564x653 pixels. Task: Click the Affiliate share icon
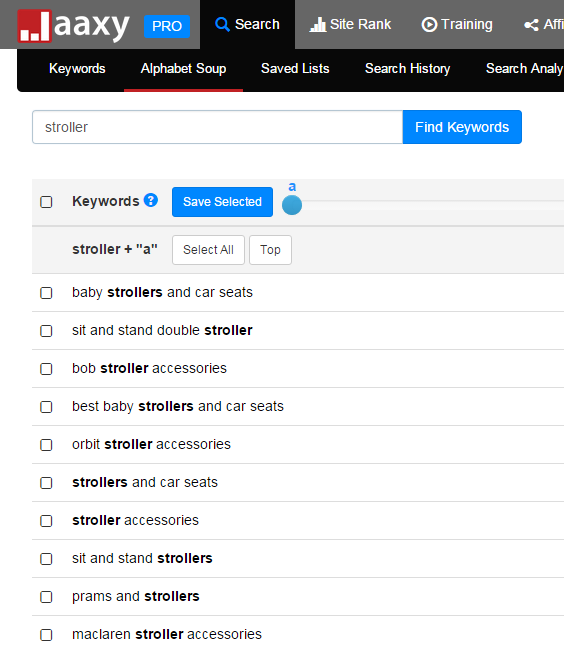coord(531,25)
